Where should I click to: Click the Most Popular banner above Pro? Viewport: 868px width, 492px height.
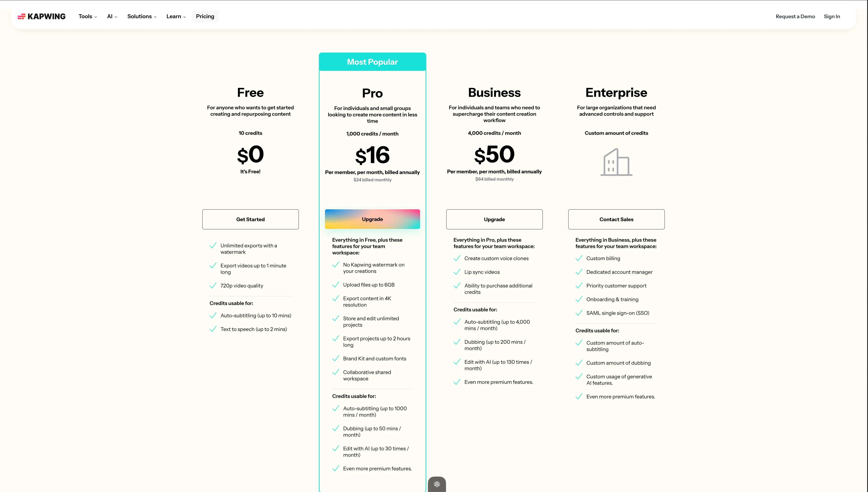click(x=372, y=61)
